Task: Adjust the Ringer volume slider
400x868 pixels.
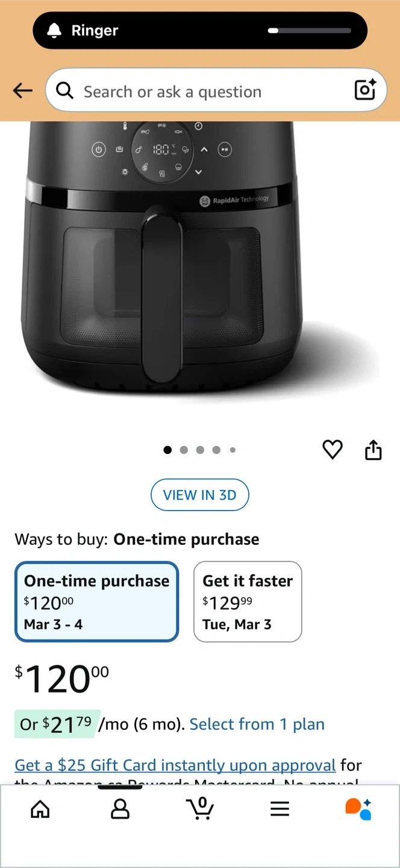Action: pyautogui.click(x=310, y=31)
